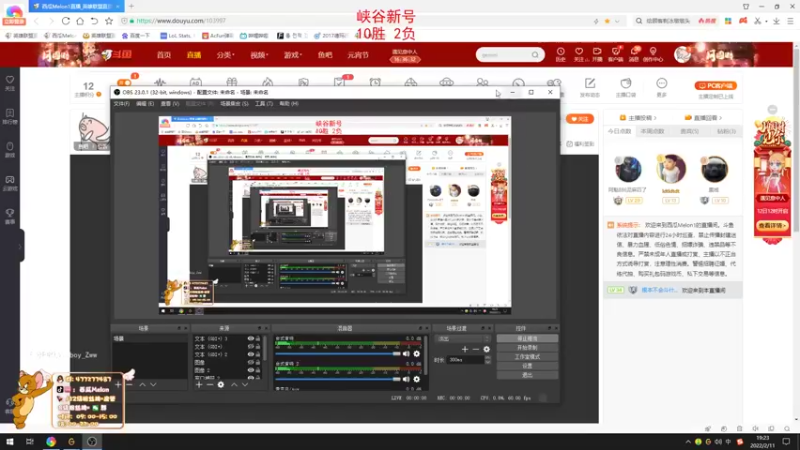This screenshot has width=800, height=450.
Task: Open settings gear of first mixer channel
Action: (417, 354)
